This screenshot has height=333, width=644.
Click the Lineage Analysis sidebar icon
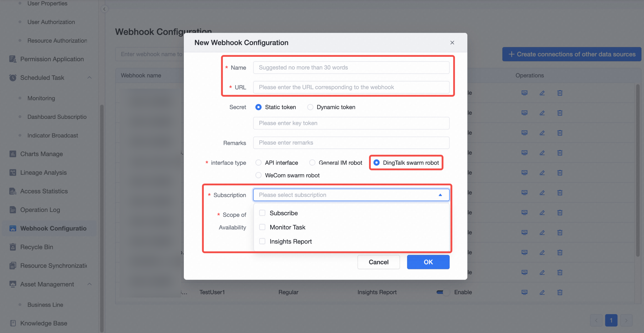[x=13, y=173]
